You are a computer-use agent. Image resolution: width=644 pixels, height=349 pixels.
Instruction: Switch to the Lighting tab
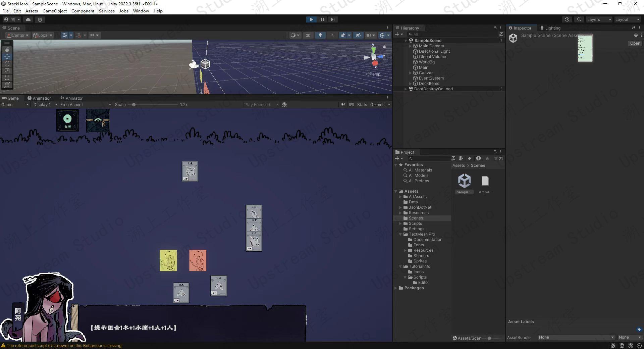pyautogui.click(x=550, y=28)
